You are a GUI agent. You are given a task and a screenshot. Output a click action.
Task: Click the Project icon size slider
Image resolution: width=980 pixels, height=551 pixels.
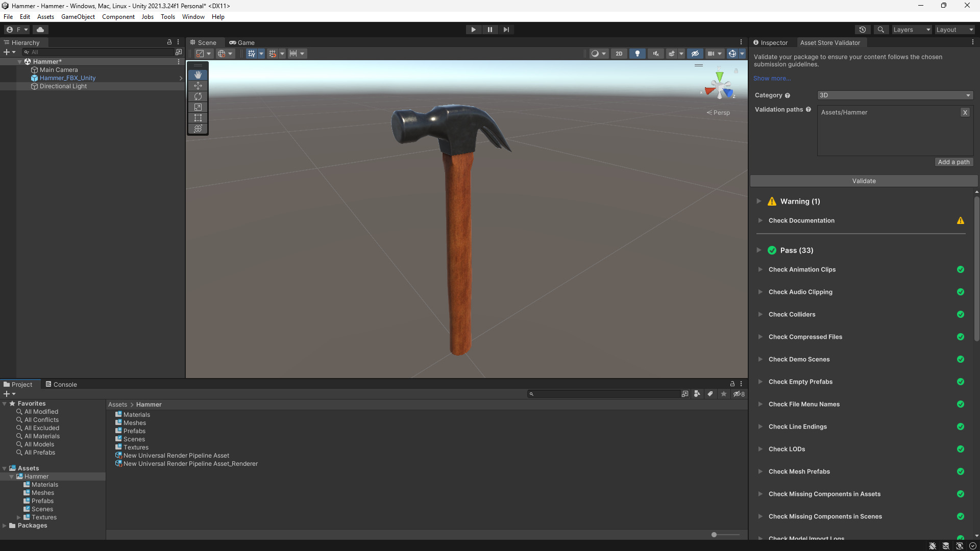(725, 535)
